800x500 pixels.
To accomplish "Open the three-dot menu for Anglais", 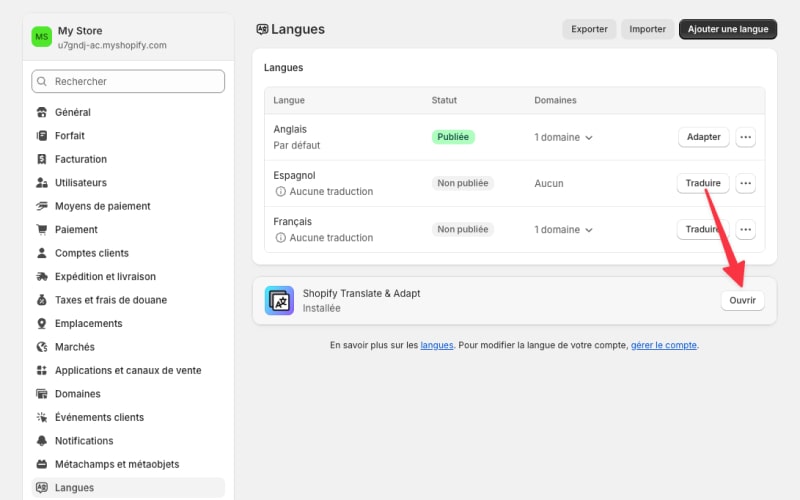I will [x=745, y=137].
